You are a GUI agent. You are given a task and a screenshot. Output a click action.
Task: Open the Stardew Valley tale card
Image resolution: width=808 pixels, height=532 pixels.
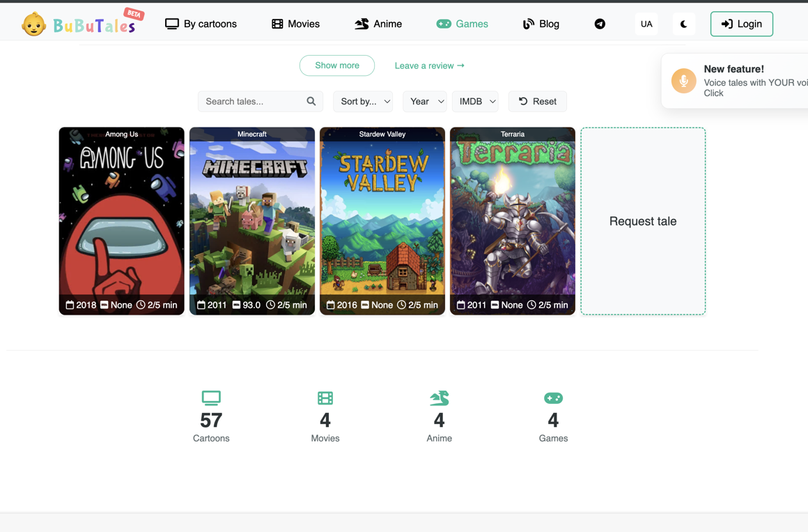(382, 221)
